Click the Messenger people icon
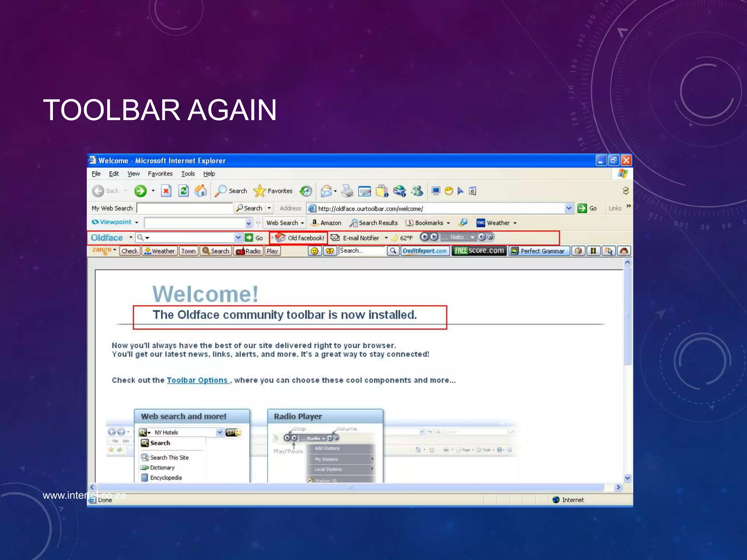747x560 pixels. [417, 191]
